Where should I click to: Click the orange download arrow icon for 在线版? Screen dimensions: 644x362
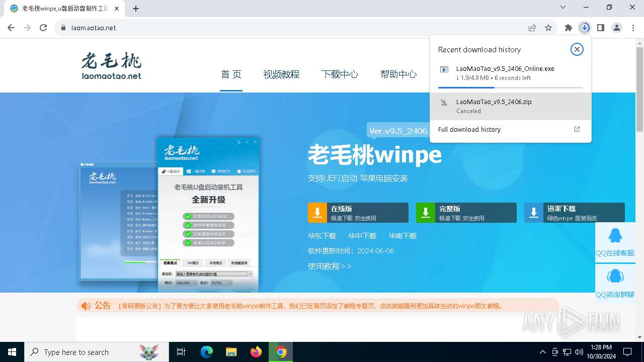(317, 213)
